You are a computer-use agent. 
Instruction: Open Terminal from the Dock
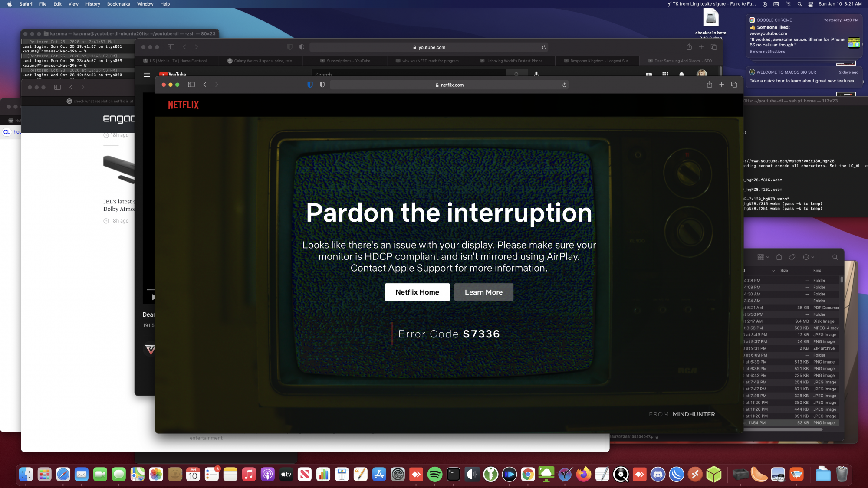(454, 475)
